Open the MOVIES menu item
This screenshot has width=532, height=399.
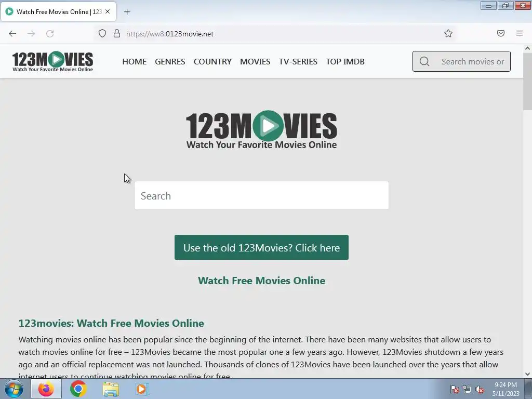click(x=255, y=61)
